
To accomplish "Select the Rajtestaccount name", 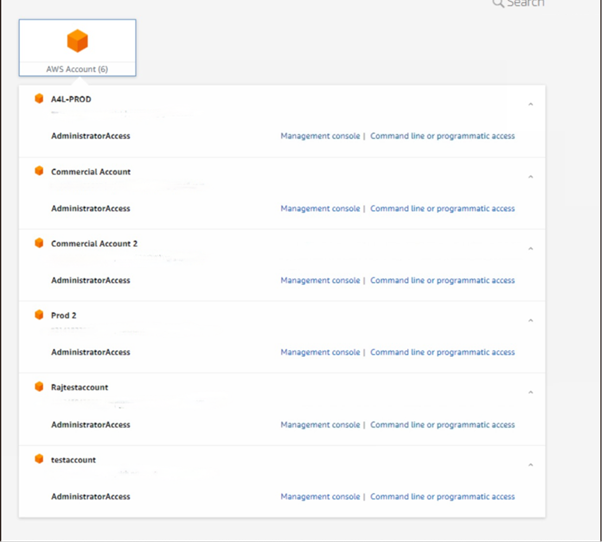I will [79, 387].
